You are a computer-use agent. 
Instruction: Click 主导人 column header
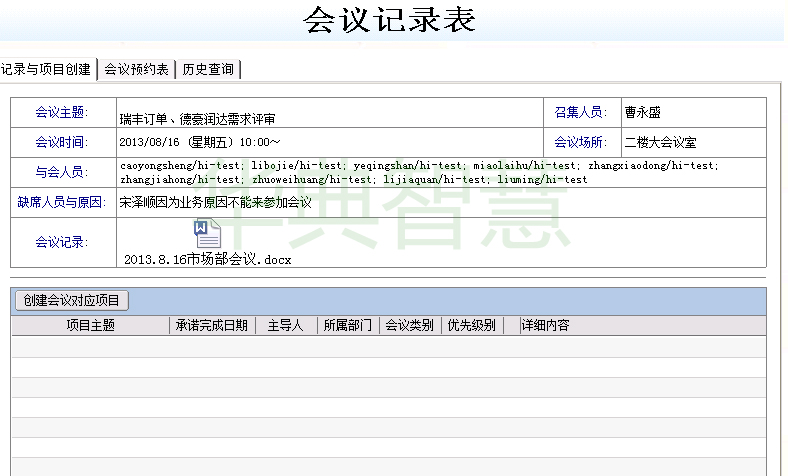coord(285,326)
